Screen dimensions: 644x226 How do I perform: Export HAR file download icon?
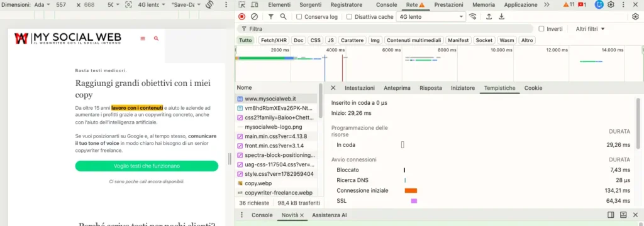tap(501, 17)
